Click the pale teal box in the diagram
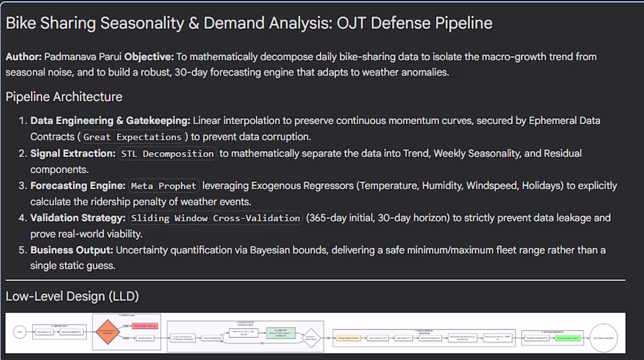Screen dimensions: 644x360 coord(280,332)
